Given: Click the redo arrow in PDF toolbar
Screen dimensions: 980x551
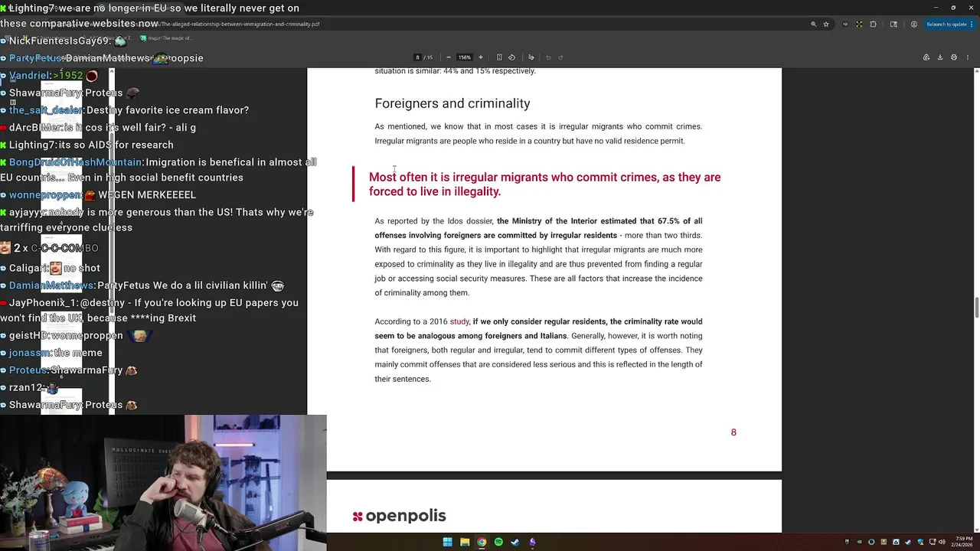Looking at the screenshot, I should tap(560, 57).
